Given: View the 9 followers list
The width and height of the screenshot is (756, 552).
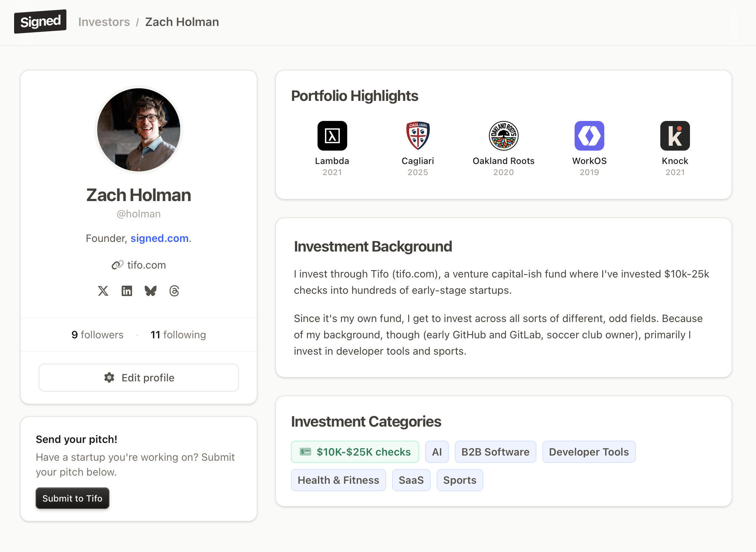Looking at the screenshot, I should point(97,335).
